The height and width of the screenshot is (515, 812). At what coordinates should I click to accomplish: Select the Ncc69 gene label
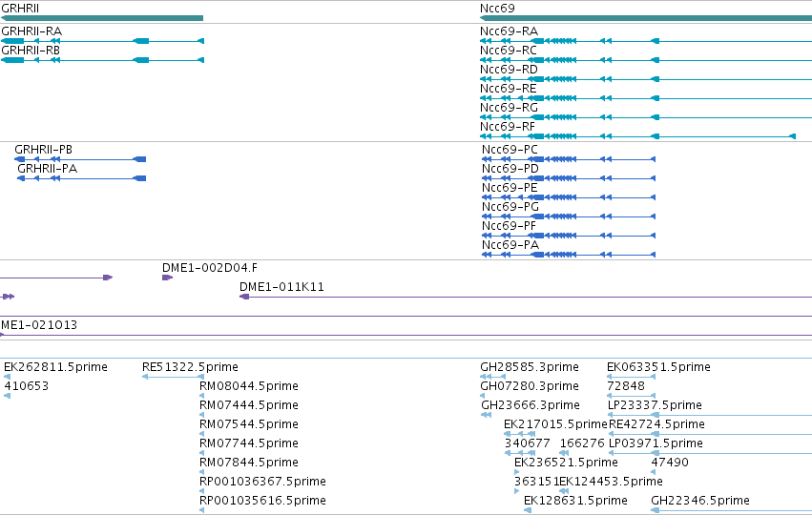497,9
